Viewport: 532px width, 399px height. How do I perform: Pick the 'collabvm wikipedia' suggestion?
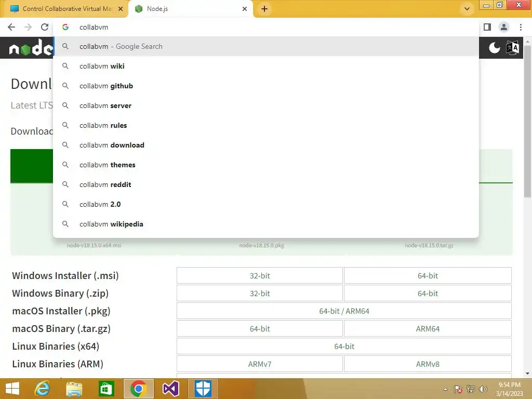pyautogui.click(x=266, y=224)
